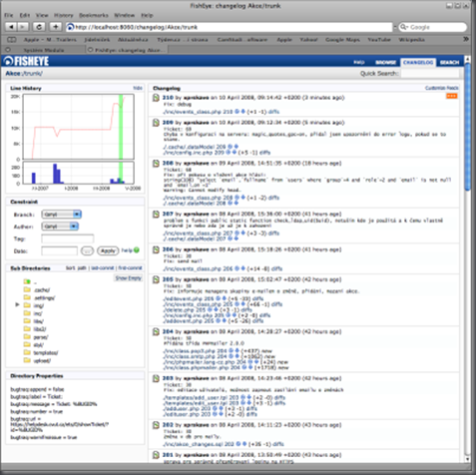The height and width of the screenshot is (475, 476).
Task: Click the browser reload button
Action: [x=39, y=27]
